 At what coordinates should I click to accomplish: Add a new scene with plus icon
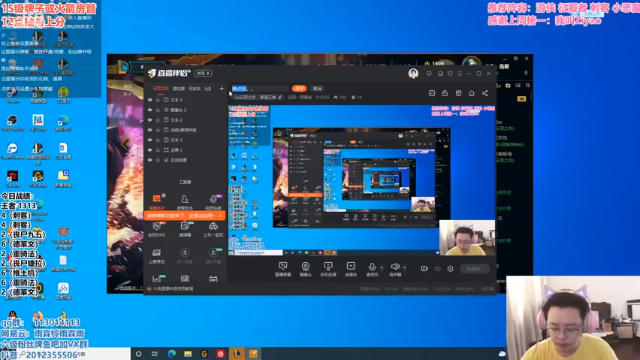point(222,88)
